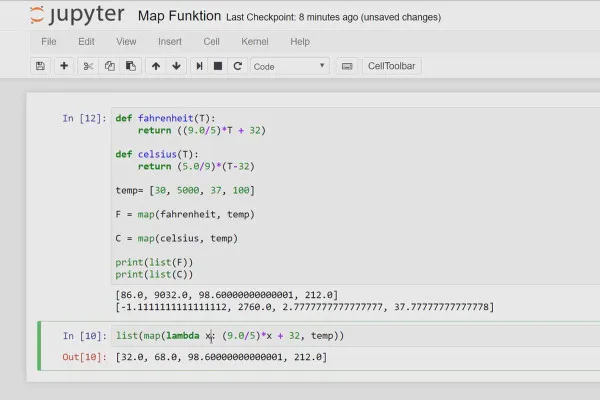Viewport: 600px width, 400px height.
Task: Open the Kernel menu
Action: pyautogui.click(x=255, y=42)
